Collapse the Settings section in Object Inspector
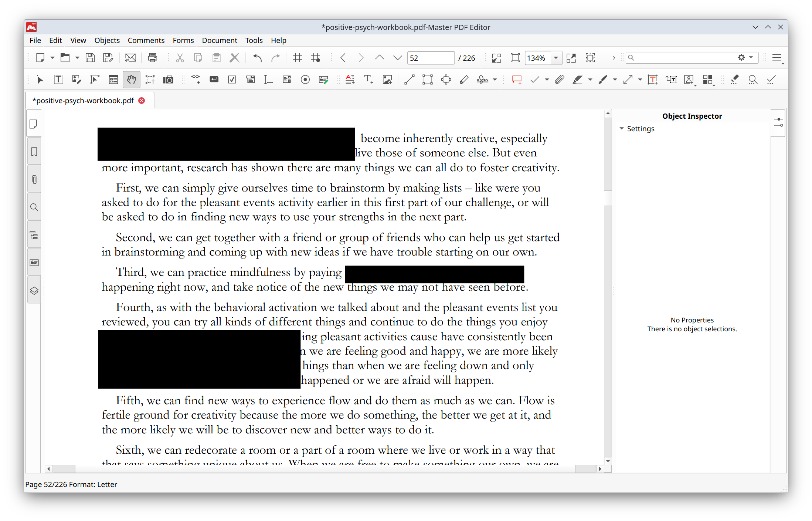The width and height of the screenshot is (812, 521). pos(622,129)
